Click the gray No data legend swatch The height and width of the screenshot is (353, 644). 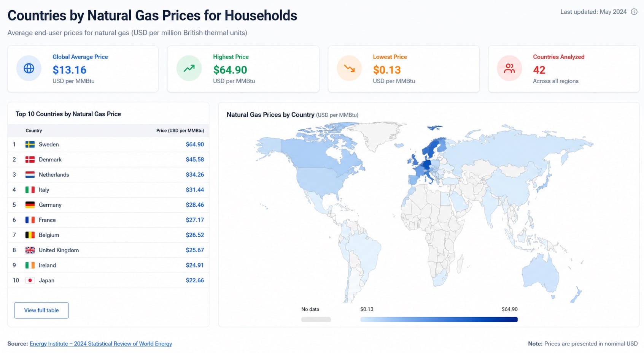pos(316,320)
